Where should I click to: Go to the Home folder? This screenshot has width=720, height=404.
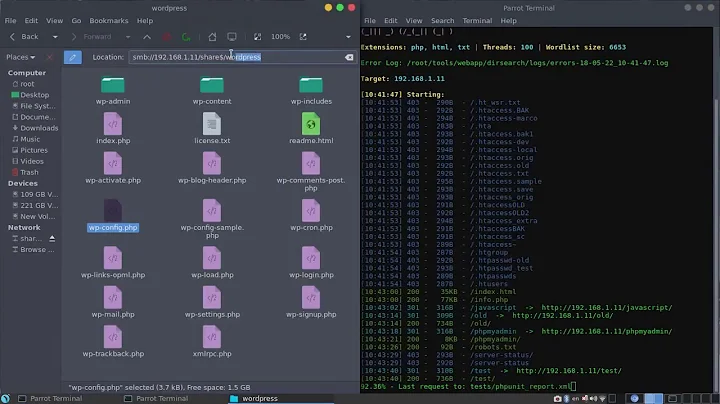212,37
